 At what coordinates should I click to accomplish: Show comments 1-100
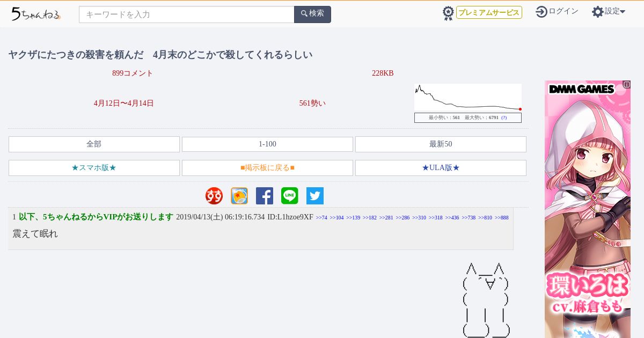pos(267,144)
